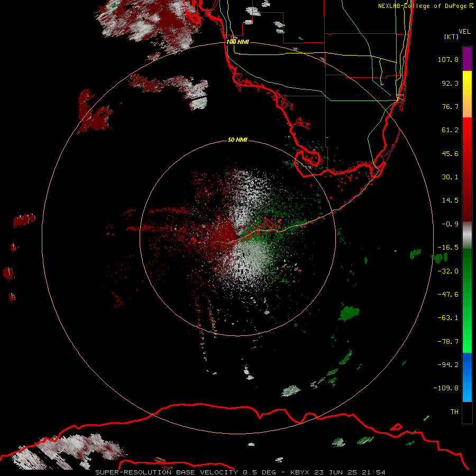Click the -16.5 velocity scale value

tap(448, 248)
